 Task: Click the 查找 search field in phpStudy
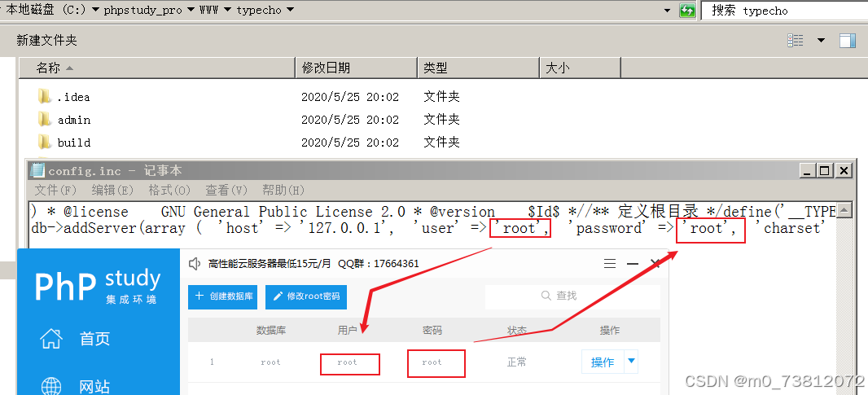(x=572, y=296)
